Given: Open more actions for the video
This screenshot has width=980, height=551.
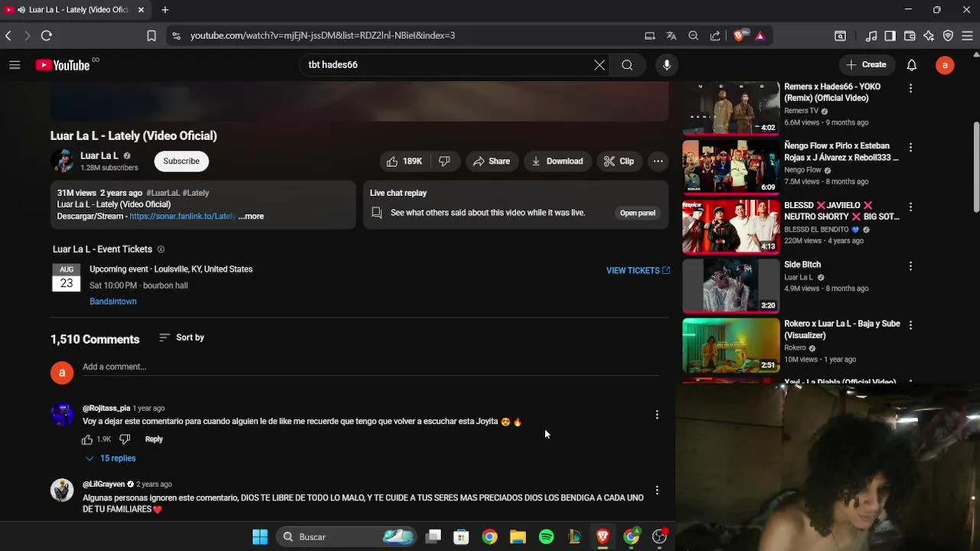Looking at the screenshot, I should [x=658, y=161].
